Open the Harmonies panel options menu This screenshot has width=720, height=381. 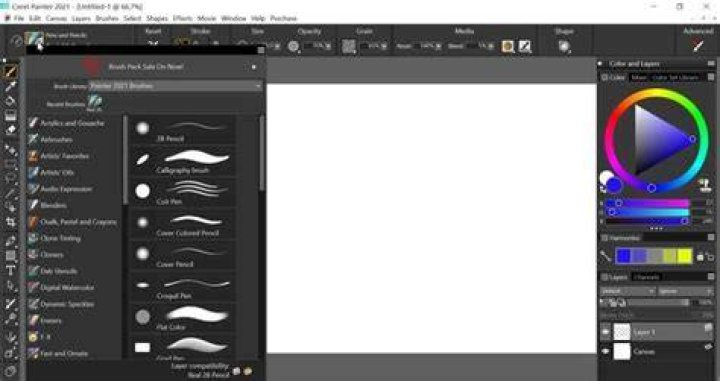711,237
